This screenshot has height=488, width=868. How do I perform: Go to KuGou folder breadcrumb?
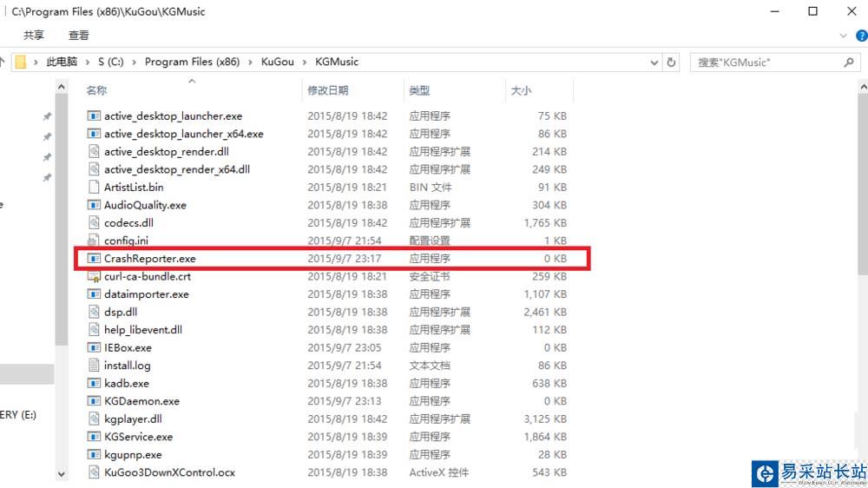point(278,62)
